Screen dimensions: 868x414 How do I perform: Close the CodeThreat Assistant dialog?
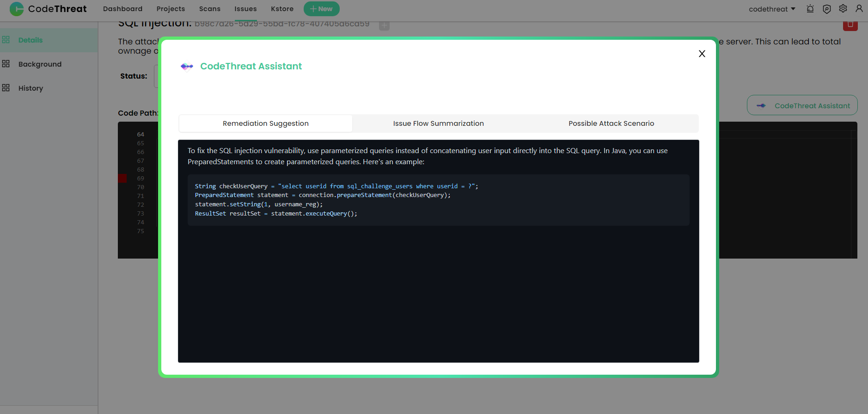pos(702,54)
